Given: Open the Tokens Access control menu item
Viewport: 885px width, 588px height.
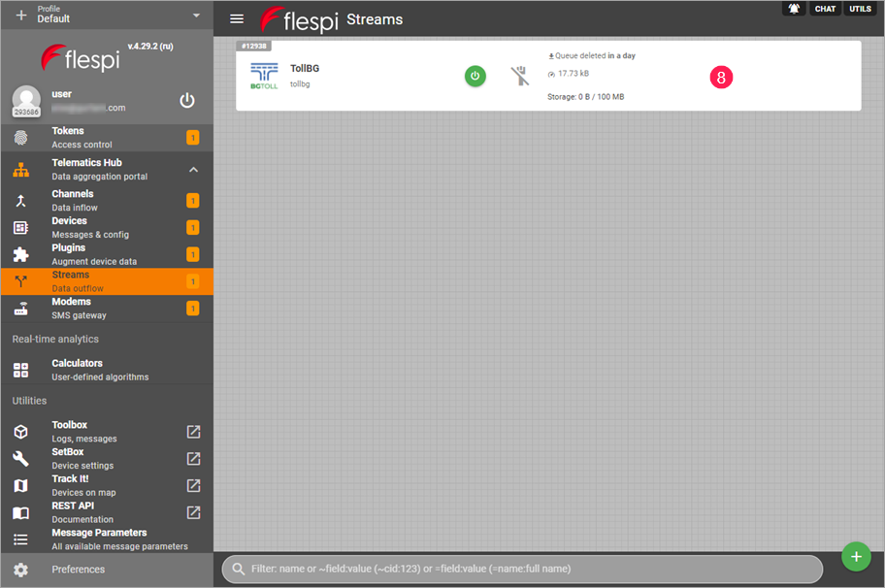Looking at the screenshot, I should coord(107,138).
